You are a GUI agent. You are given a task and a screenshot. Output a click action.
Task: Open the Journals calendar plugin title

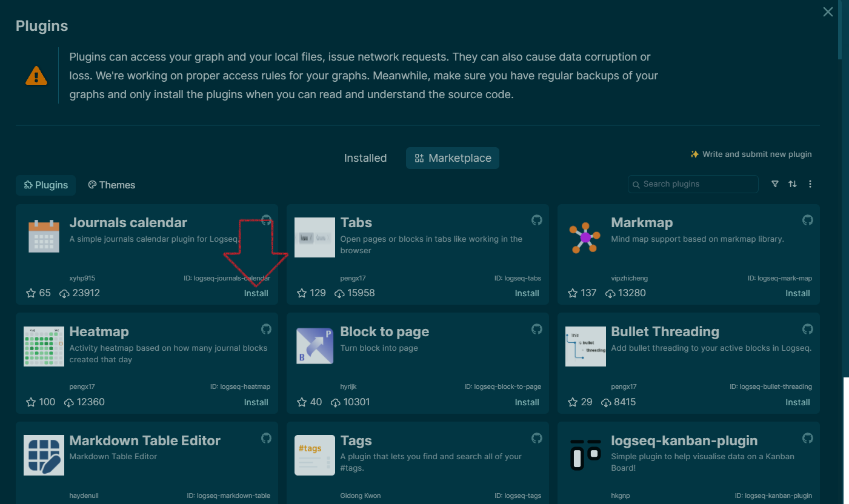click(x=128, y=223)
